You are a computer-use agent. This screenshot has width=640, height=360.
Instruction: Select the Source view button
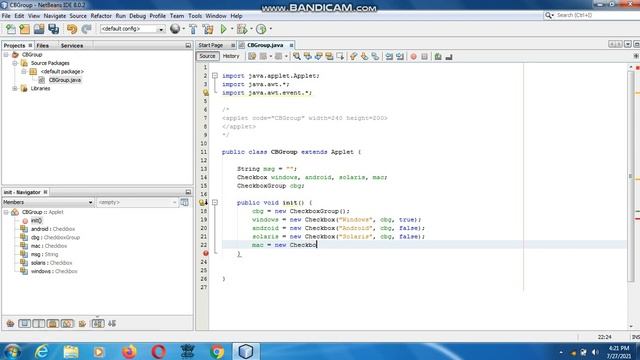(x=207, y=56)
